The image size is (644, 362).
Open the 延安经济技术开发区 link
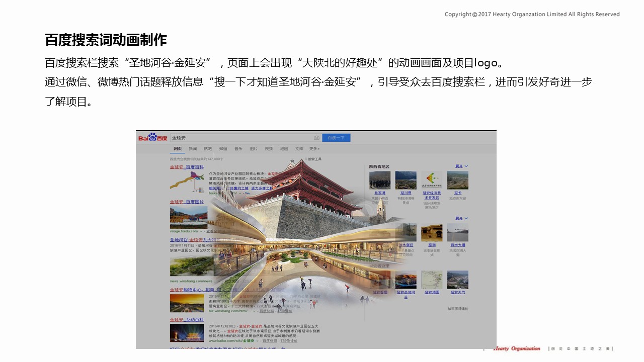(432, 195)
